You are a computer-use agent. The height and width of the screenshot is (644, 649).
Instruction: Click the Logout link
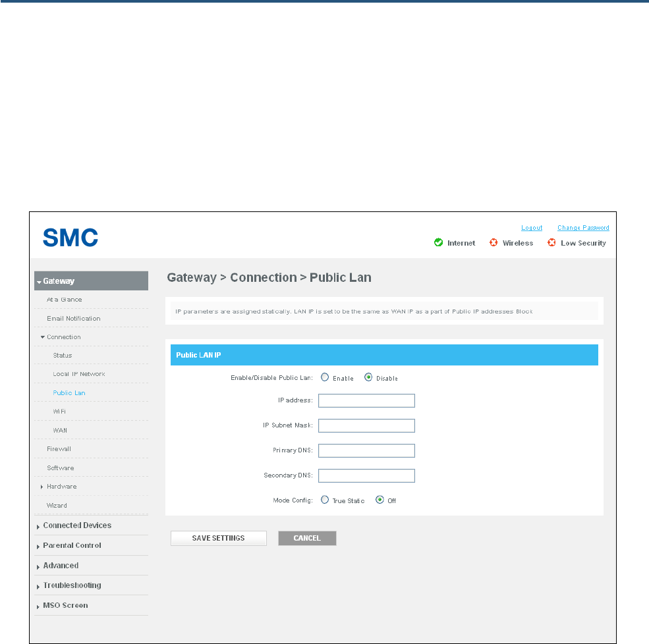pos(532,227)
